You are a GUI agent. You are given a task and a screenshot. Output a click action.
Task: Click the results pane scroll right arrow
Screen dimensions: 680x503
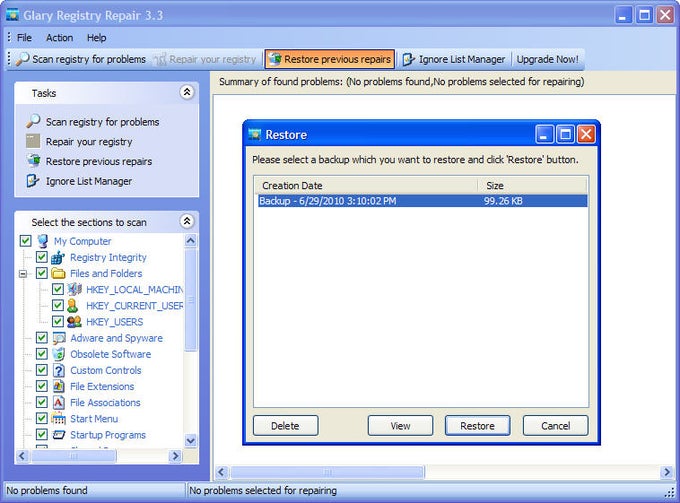pos(667,472)
